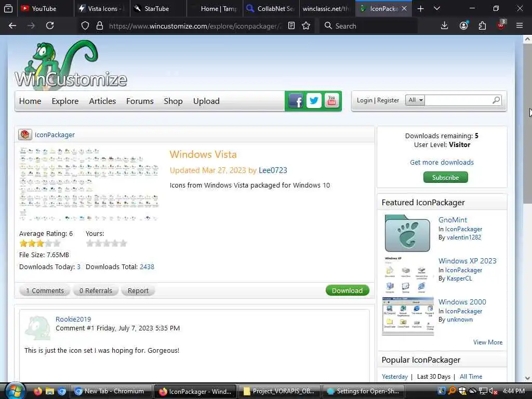
Task: Reload the page with refresh icon
Action: pyautogui.click(x=50, y=26)
